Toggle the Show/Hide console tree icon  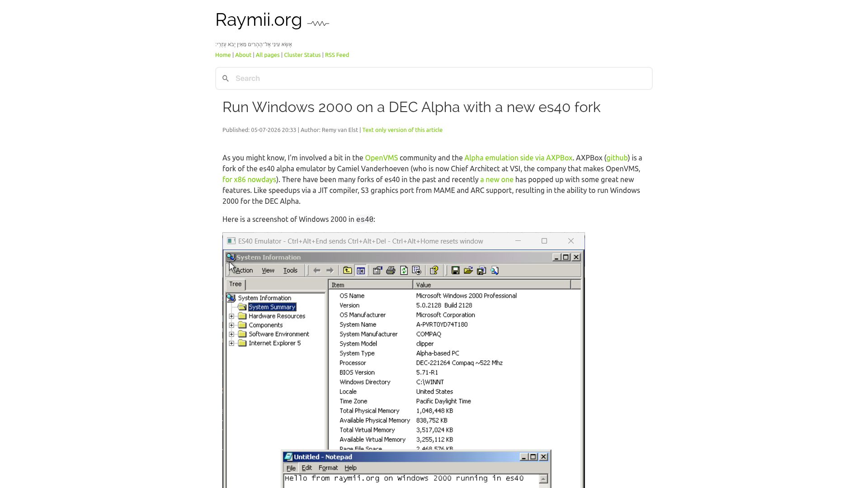click(x=361, y=271)
